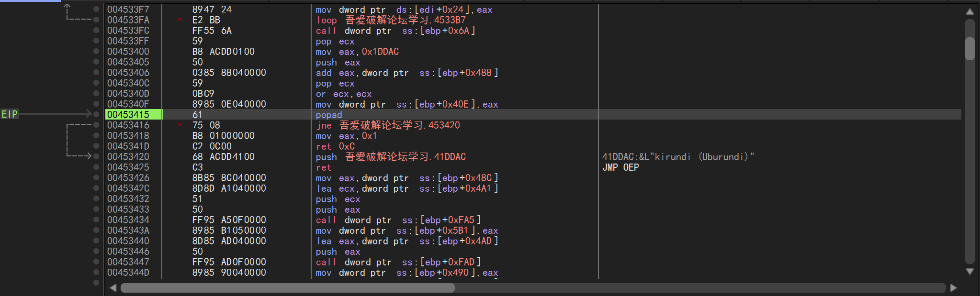Click the vertical scrollbar thumb

point(970,49)
